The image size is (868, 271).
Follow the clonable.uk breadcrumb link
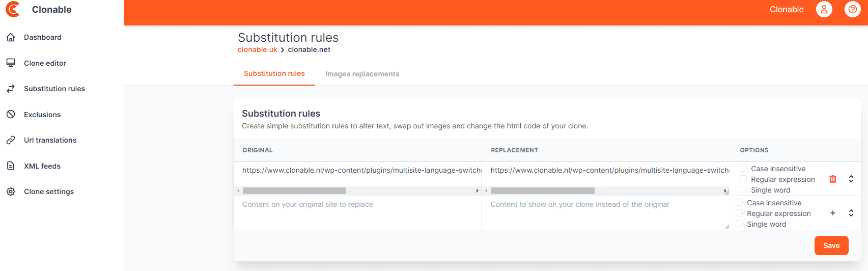click(x=258, y=49)
